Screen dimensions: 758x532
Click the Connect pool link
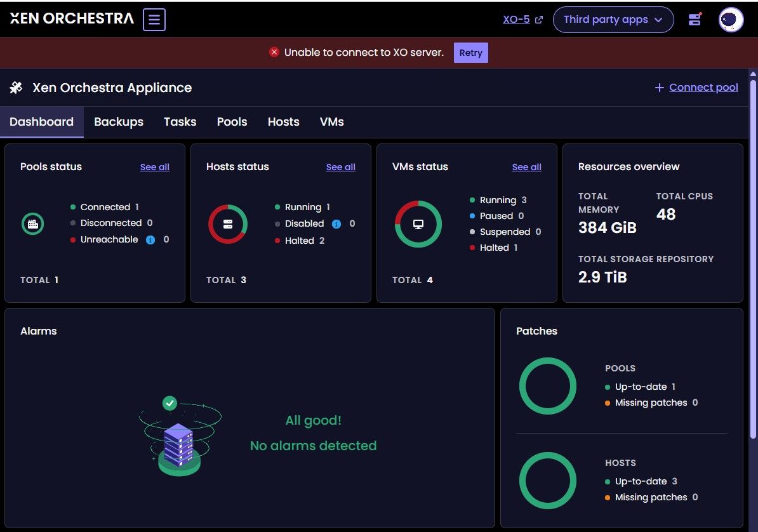point(703,88)
